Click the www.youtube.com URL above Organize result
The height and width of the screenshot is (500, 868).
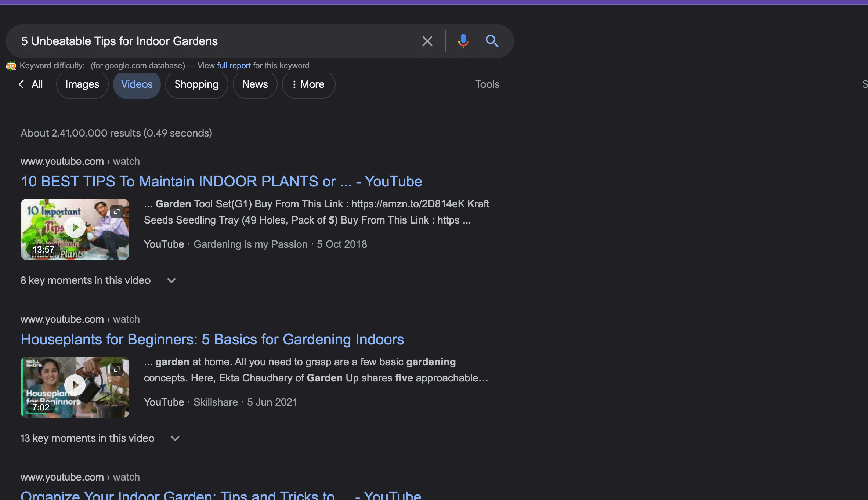pos(80,477)
